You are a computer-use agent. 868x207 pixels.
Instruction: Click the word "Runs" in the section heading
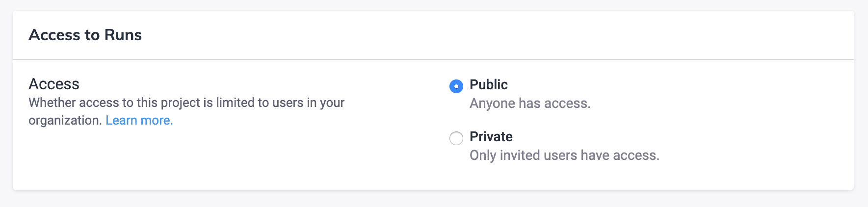pos(123,35)
